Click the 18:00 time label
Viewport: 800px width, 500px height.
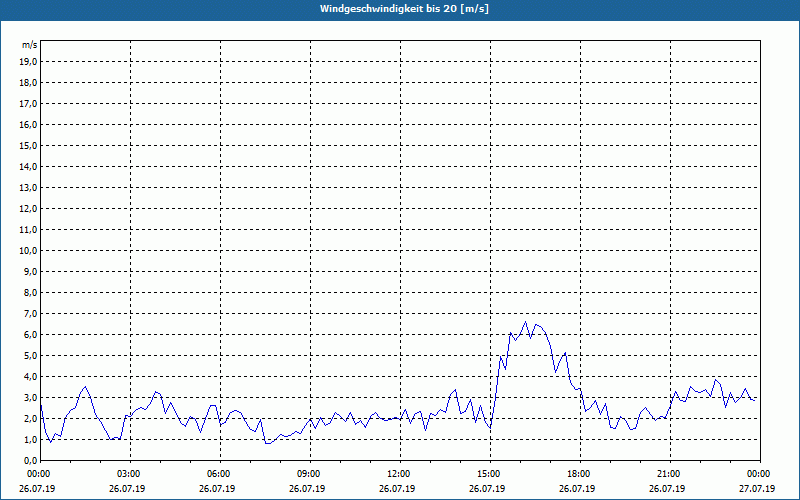coord(580,474)
